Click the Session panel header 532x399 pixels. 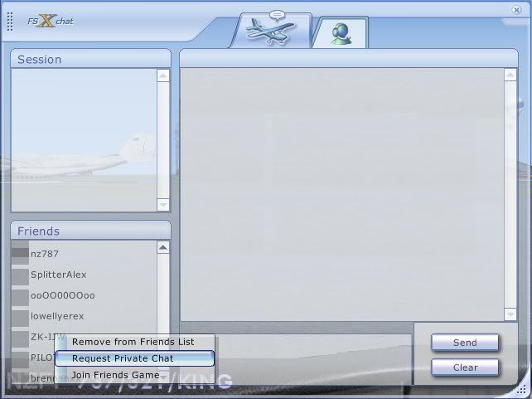tap(90, 58)
